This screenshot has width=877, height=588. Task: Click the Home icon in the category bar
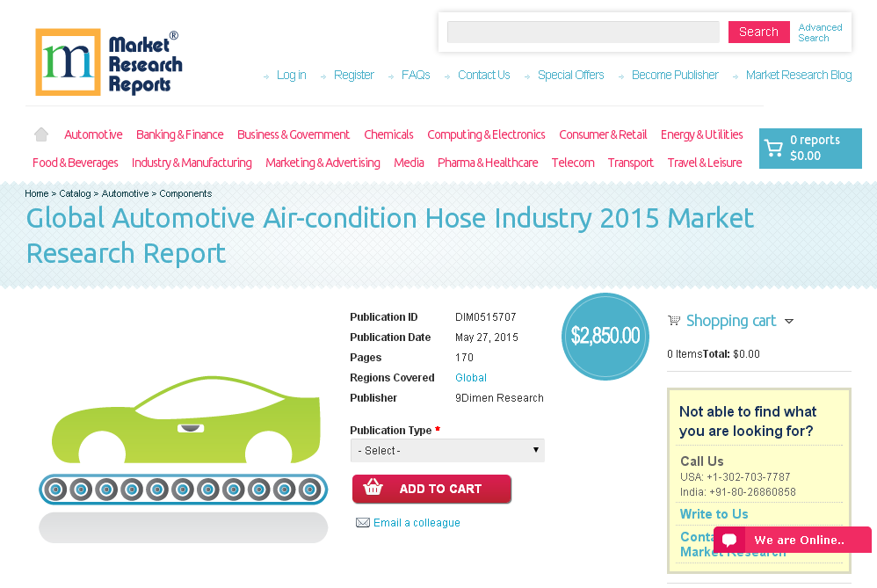(40, 134)
